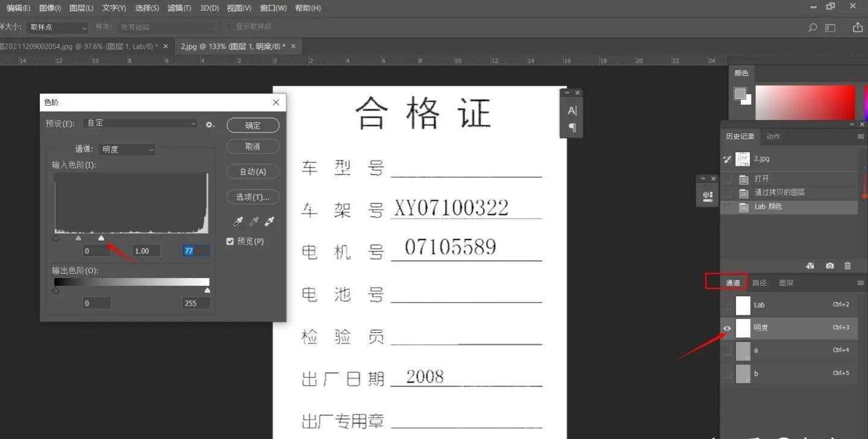This screenshot has height=439, width=868.
Task: Collapse the History panel via double arrows
Action: [853, 125]
